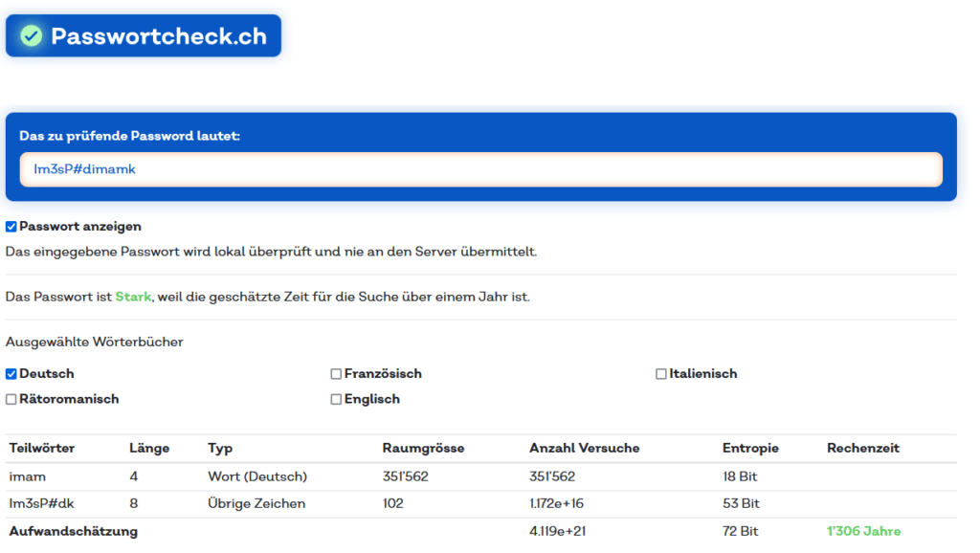Select the imam sub-word table cell

28,476
